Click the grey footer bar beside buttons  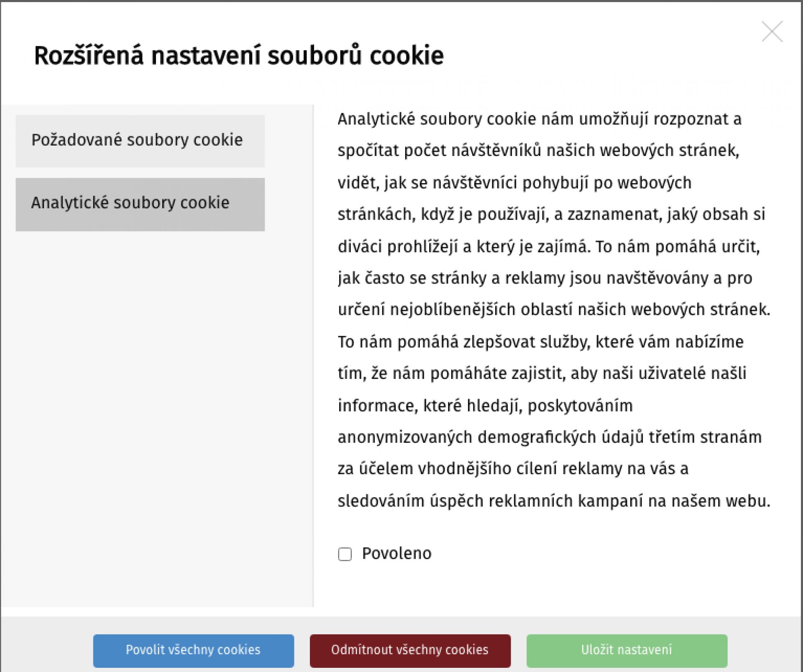click(46, 650)
